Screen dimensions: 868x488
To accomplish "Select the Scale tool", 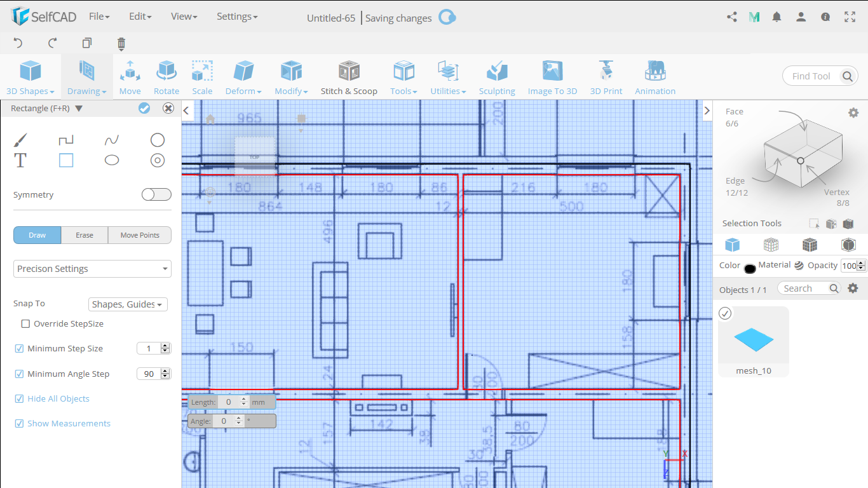I will click(202, 78).
